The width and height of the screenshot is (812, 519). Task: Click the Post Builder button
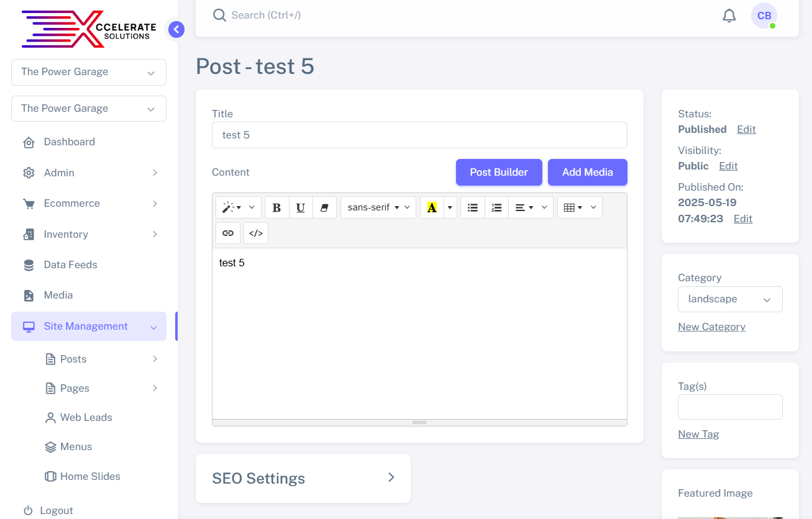pos(498,173)
